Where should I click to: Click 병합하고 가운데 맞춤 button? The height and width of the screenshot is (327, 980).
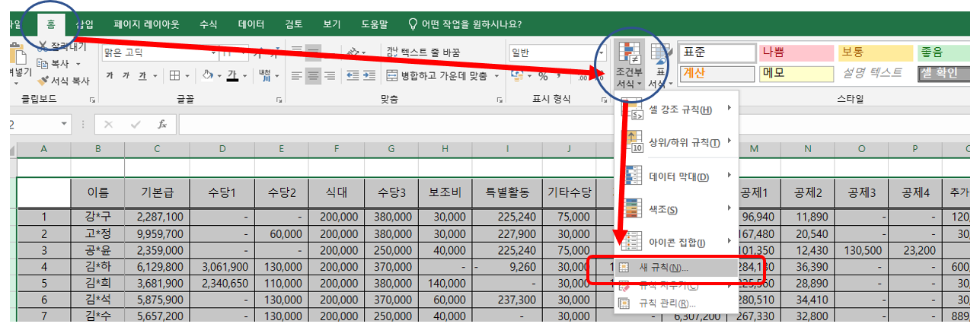tap(438, 75)
